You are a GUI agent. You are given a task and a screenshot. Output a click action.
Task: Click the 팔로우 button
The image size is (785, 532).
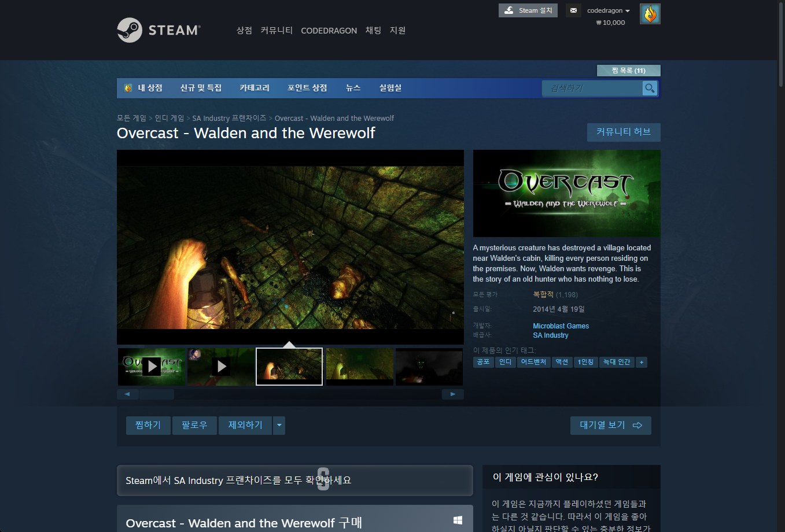(194, 426)
